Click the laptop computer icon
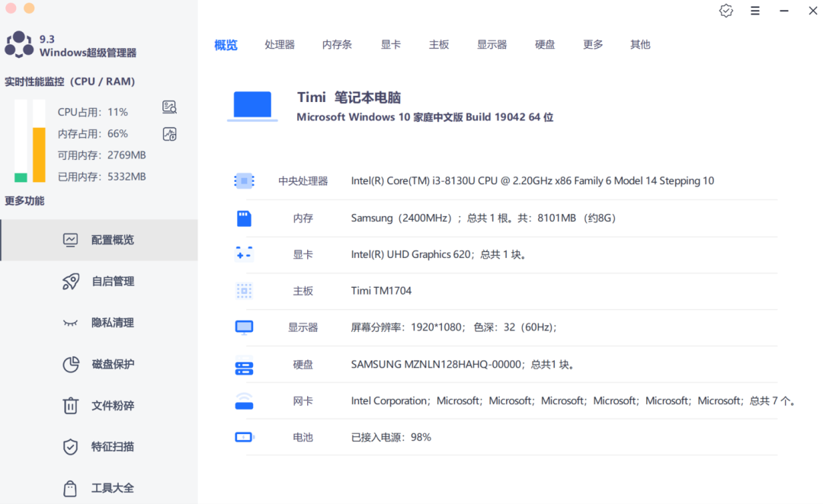The image size is (823, 504). click(x=252, y=107)
